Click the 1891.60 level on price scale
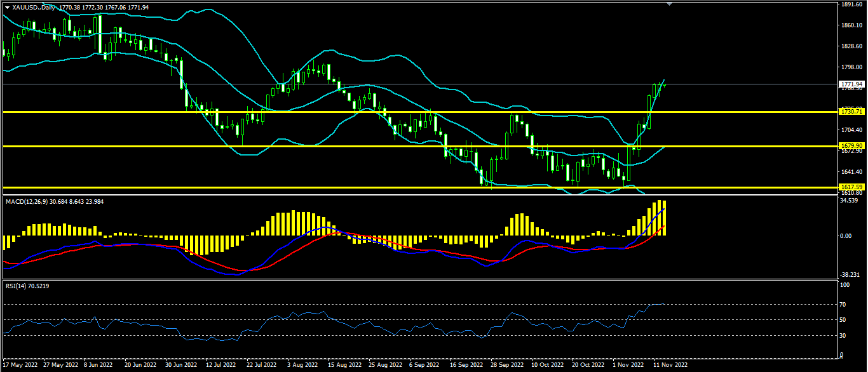Screen dimensions: 868x372 pyautogui.click(x=850, y=4)
